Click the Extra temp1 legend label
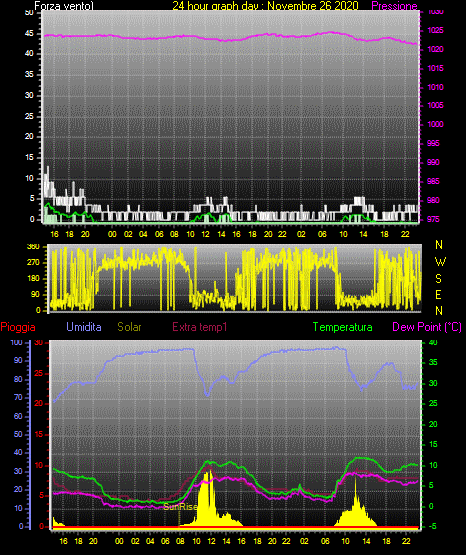 200,327
